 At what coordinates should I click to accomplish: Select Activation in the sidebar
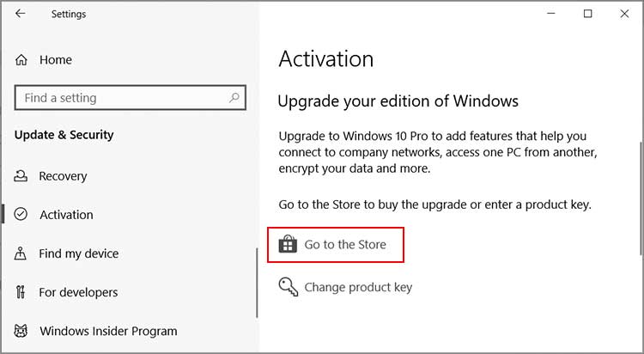coord(66,215)
